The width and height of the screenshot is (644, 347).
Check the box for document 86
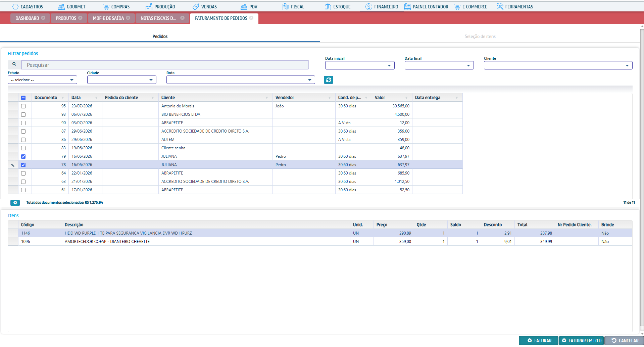[x=23, y=140]
